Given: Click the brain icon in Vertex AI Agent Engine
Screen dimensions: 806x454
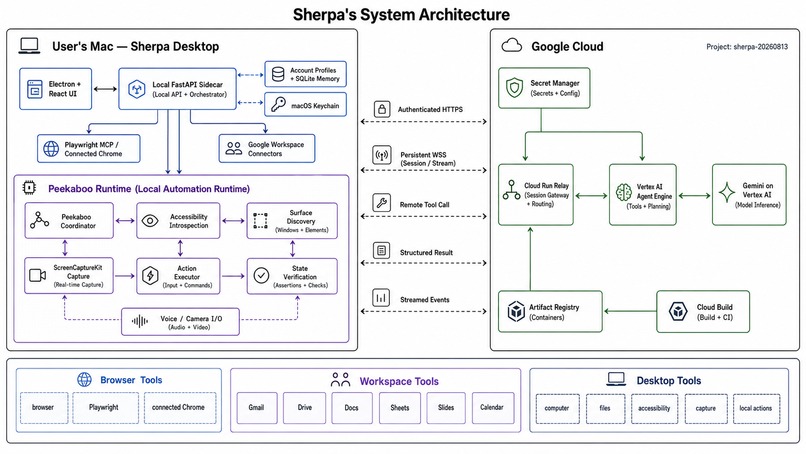Looking at the screenshot, I should 624,192.
